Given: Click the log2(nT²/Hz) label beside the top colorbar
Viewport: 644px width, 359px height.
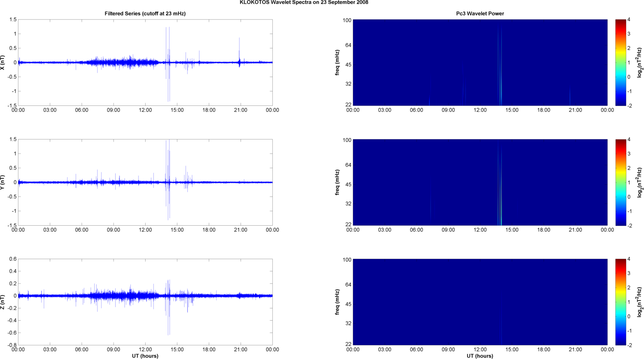Looking at the screenshot, I should (x=640, y=62).
